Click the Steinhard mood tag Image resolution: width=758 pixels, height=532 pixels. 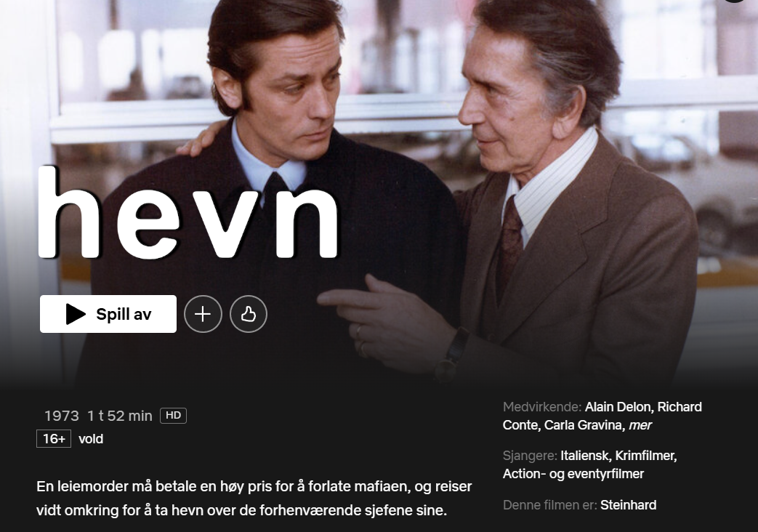[x=629, y=505]
